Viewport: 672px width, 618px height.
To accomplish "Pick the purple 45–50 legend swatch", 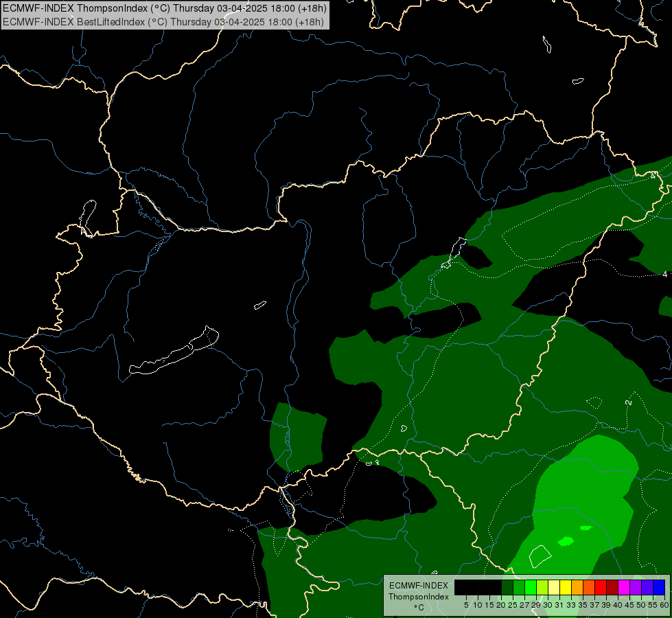I will tap(636, 587).
